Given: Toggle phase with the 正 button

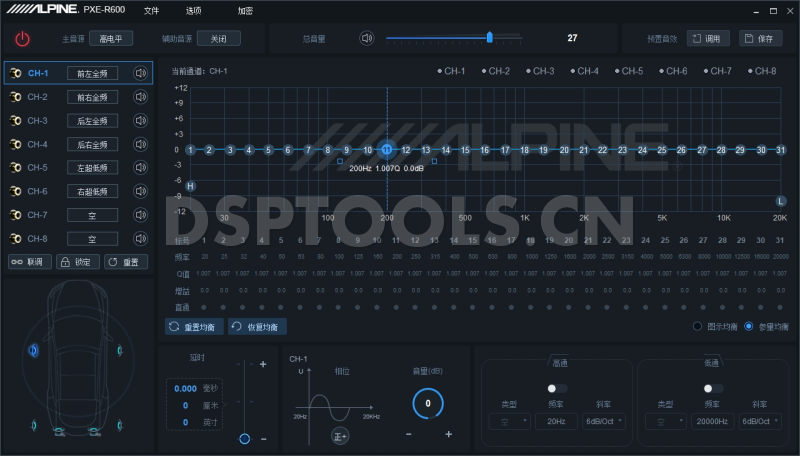Looking at the screenshot, I should tap(340, 436).
